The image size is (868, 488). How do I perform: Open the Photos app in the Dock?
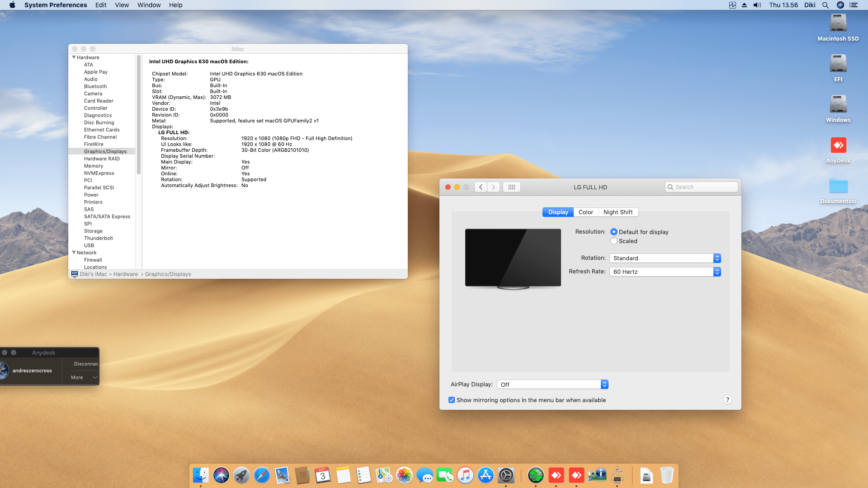(405, 475)
